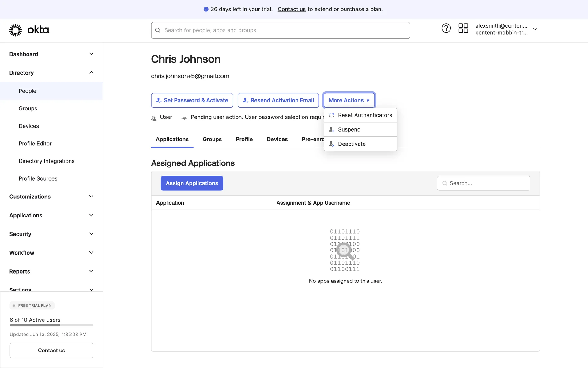Toggle the More Actions dropdown

349,100
